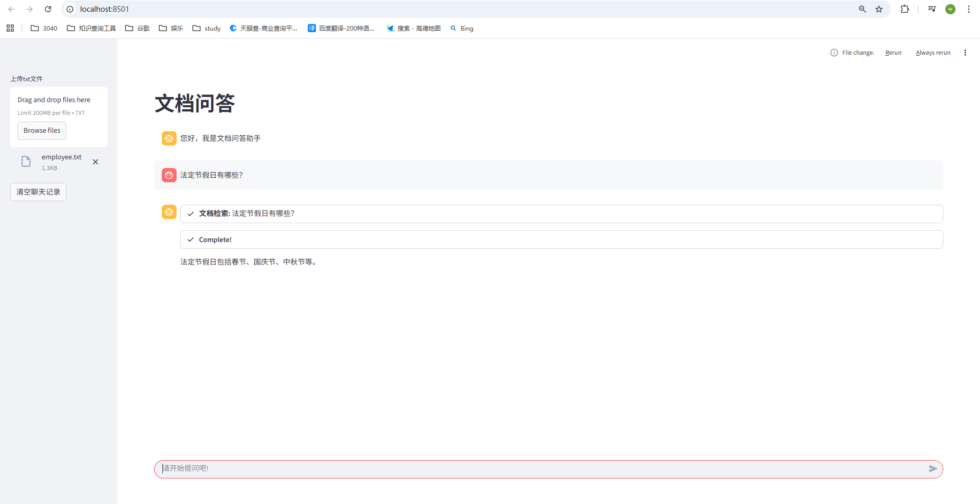Bookmark this page with the star icon
This screenshot has height=504, width=980.
pos(879,9)
